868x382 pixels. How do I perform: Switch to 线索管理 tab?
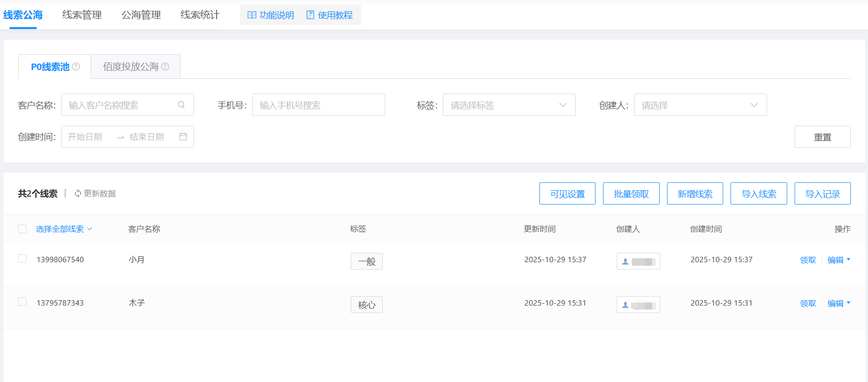tap(82, 15)
